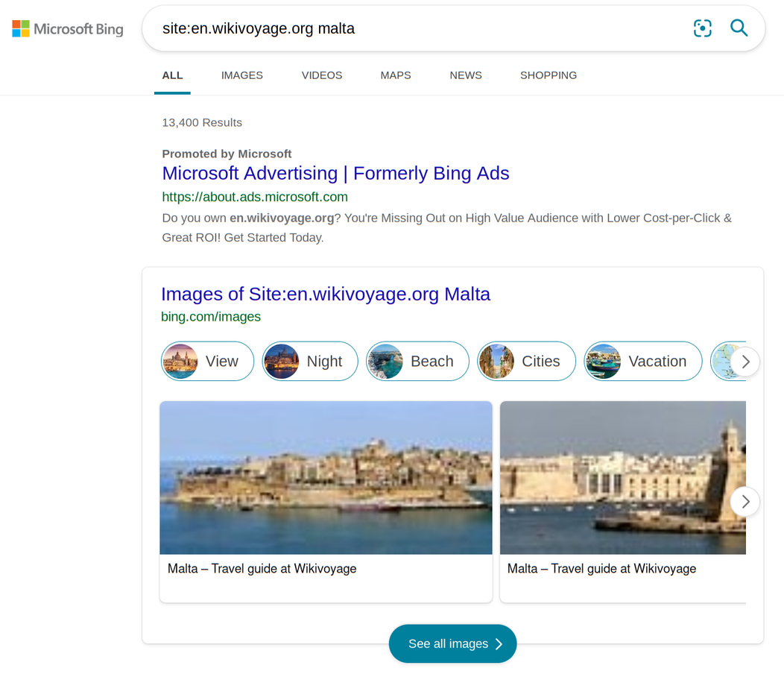
Task: Click first image caption Malta – Travel guide
Action: (x=262, y=569)
